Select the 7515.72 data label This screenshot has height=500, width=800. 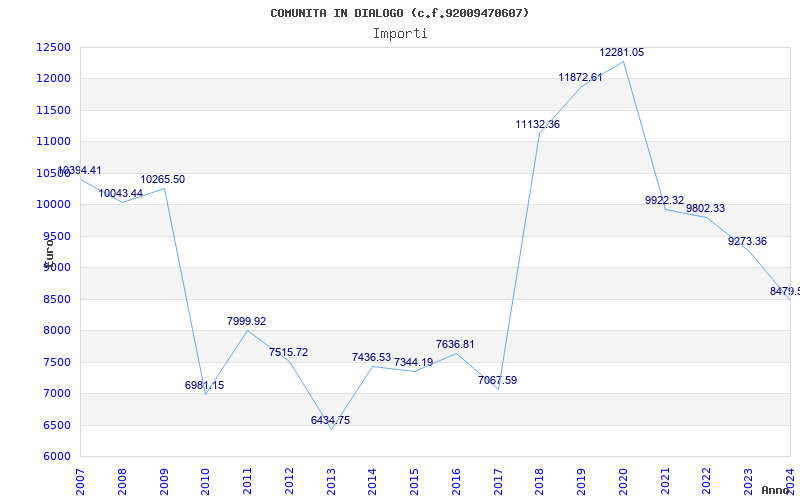pos(288,352)
